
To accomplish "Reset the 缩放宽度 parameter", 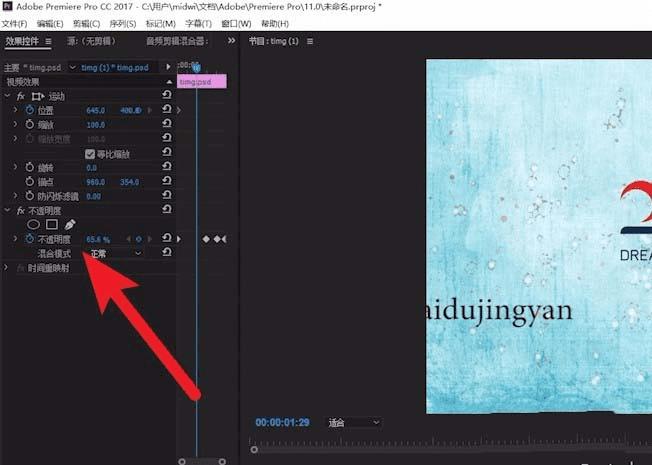I will point(167,138).
